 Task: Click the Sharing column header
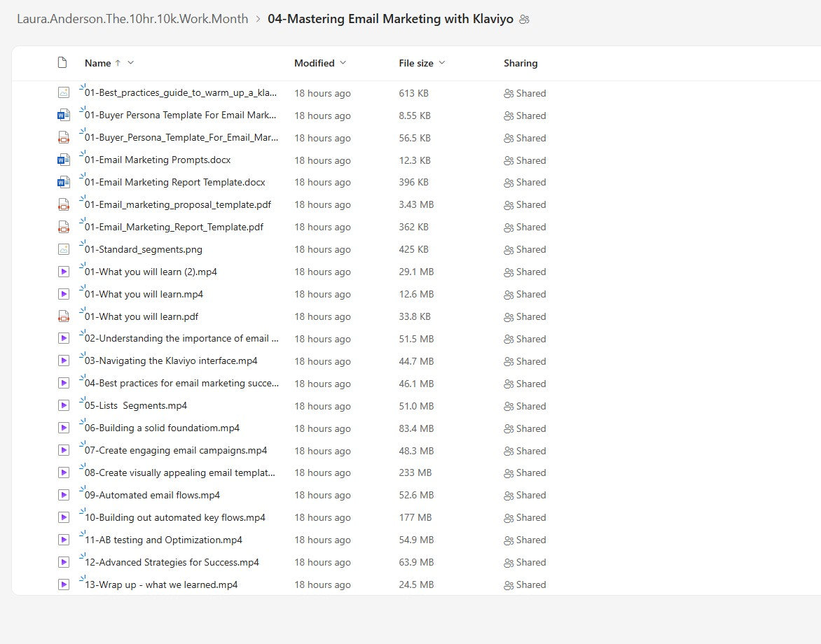click(520, 63)
